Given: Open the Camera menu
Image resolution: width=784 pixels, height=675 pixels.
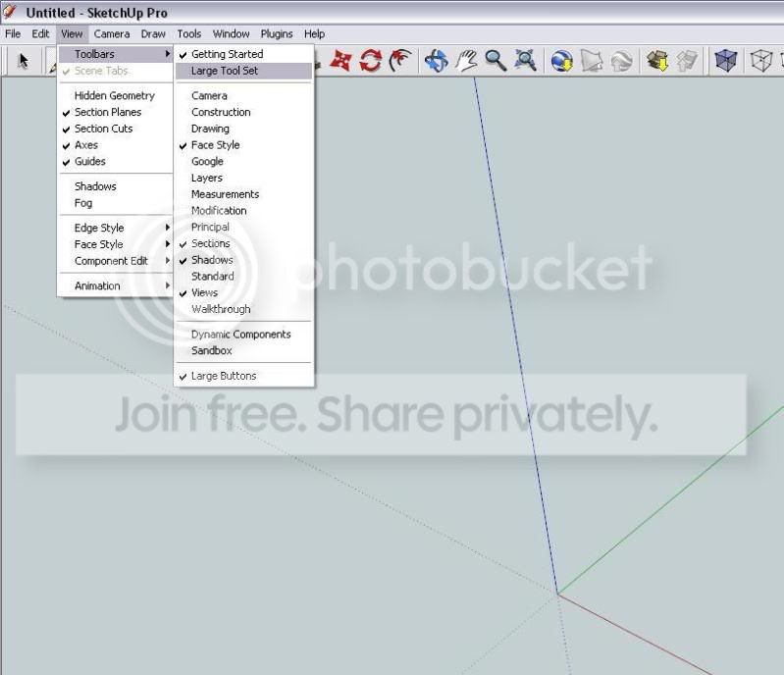Looking at the screenshot, I should [x=112, y=34].
